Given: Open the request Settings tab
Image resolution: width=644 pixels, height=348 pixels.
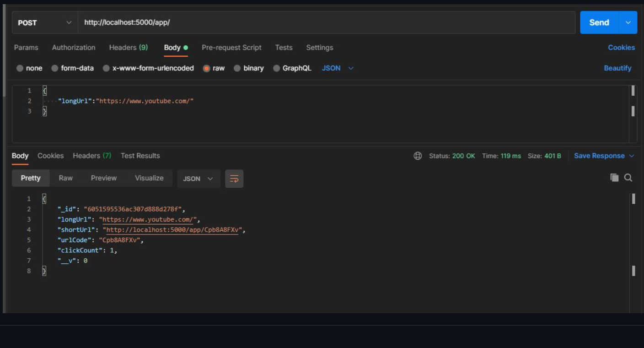Looking at the screenshot, I should click(320, 48).
